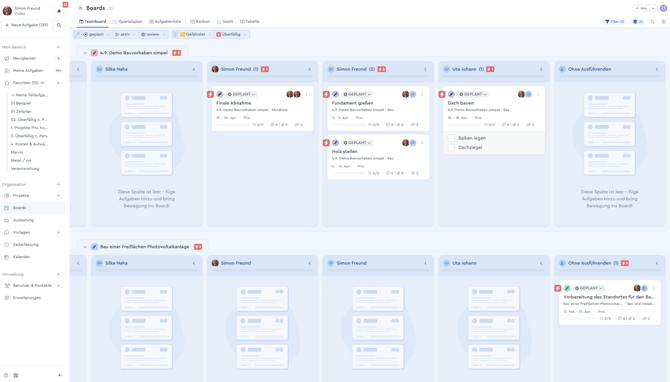This screenshot has width=670, height=382.
Task: Click the Neue Aufgabe button
Action: (x=26, y=25)
